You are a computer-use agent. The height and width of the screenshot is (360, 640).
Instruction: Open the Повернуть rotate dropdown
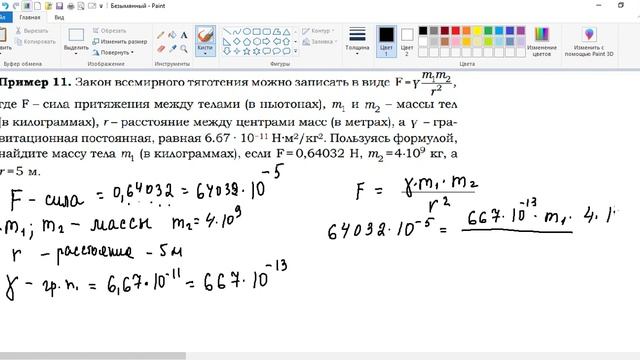coord(113,53)
